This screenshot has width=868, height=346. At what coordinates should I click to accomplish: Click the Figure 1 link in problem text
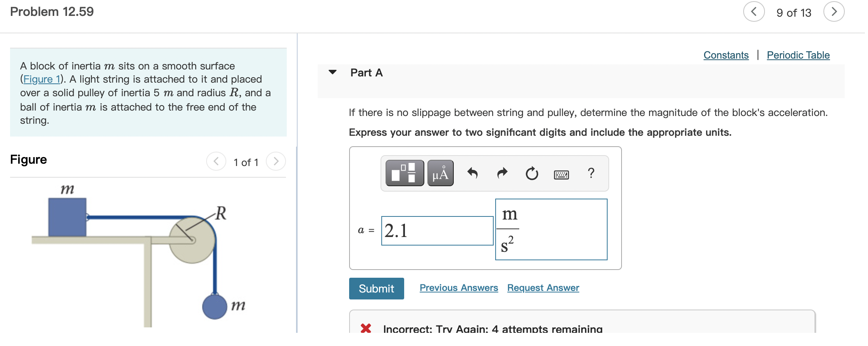click(x=41, y=79)
